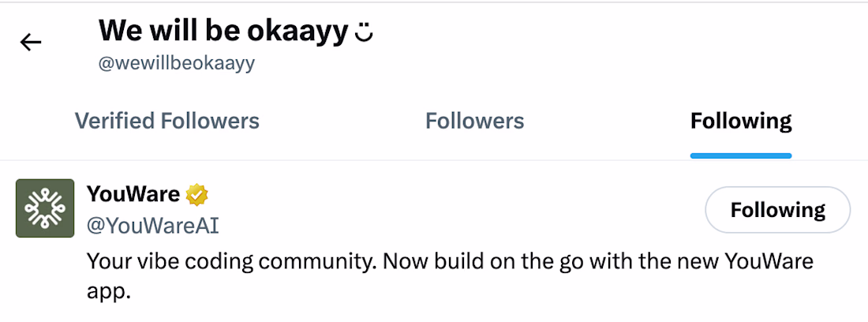Open the Followers tab
This screenshot has height=322, width=868.
(474, 121)
